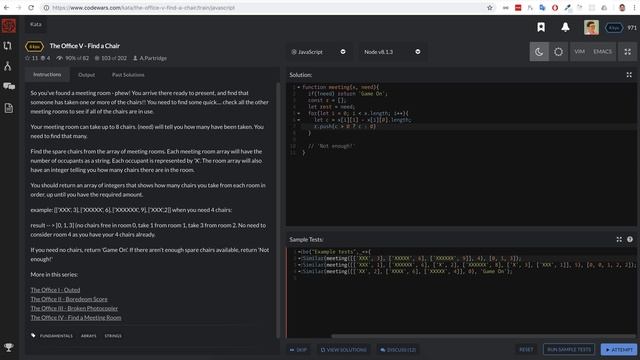Click the STRINGS tag
The width and height of the screenshot is (640, 360).
pos(113,336)
